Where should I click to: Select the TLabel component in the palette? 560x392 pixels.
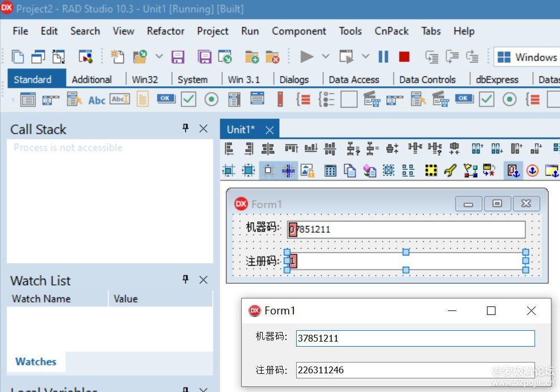[97, 100]
